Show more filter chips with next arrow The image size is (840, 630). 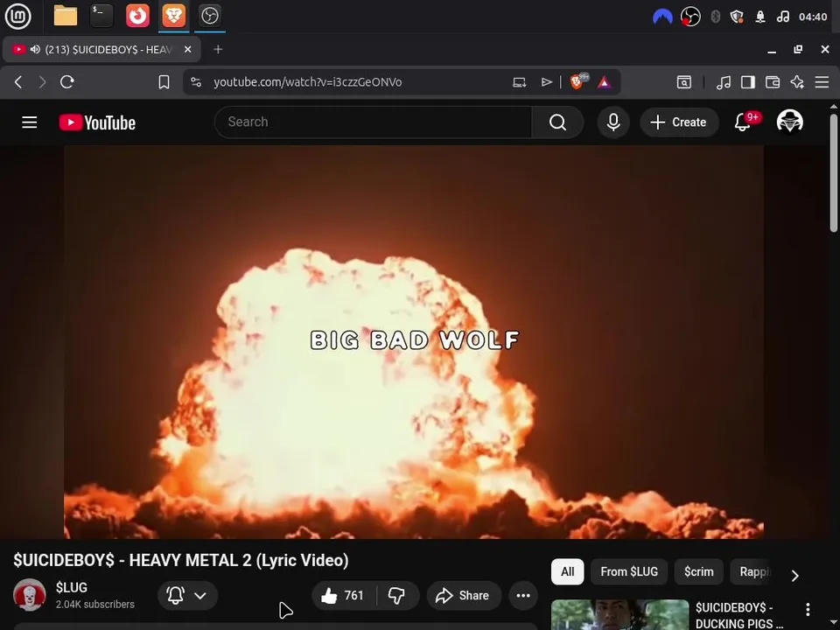795,576
